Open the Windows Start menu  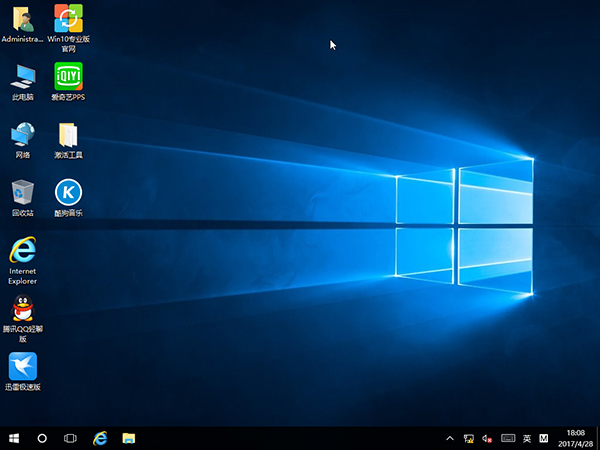(x=14, y=438)
